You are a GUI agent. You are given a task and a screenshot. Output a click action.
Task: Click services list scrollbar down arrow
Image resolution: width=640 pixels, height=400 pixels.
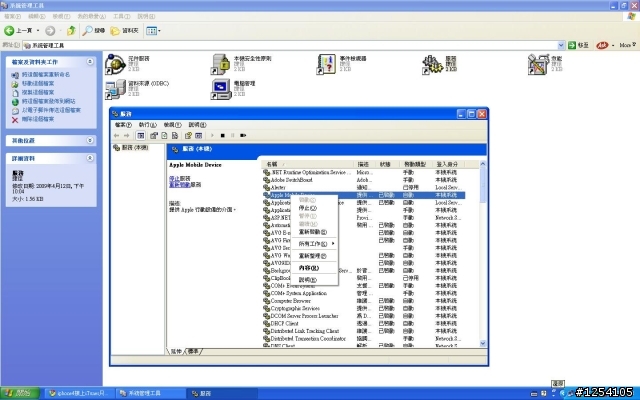(x=483, y=344)
